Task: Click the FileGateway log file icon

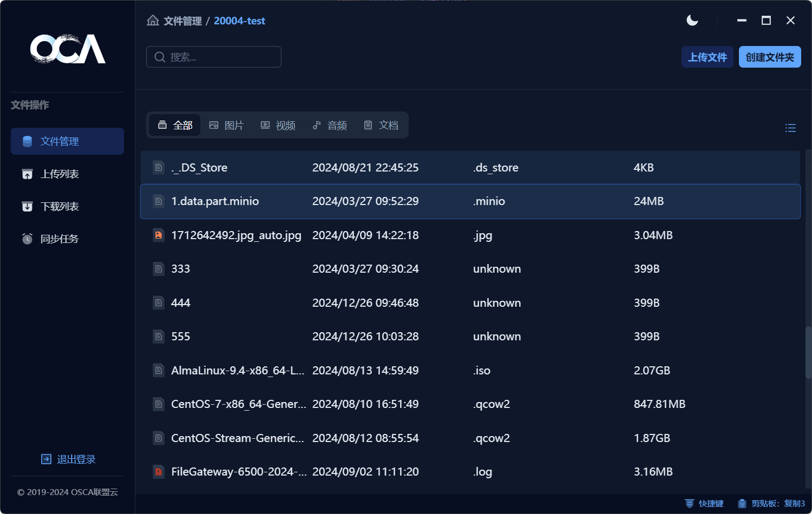Action: click(159, 472)
